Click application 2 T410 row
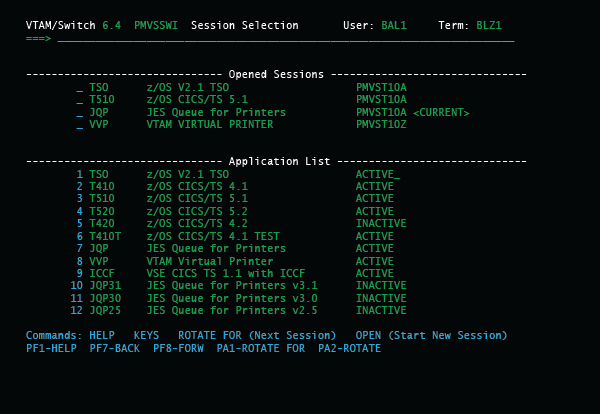 (235, 187)
